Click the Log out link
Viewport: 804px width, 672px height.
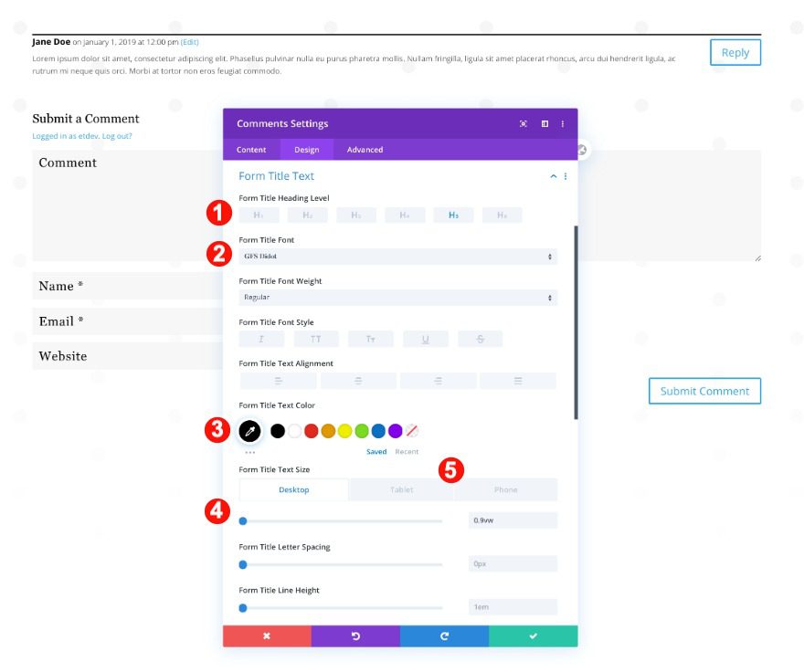click(x=117, y=136)
